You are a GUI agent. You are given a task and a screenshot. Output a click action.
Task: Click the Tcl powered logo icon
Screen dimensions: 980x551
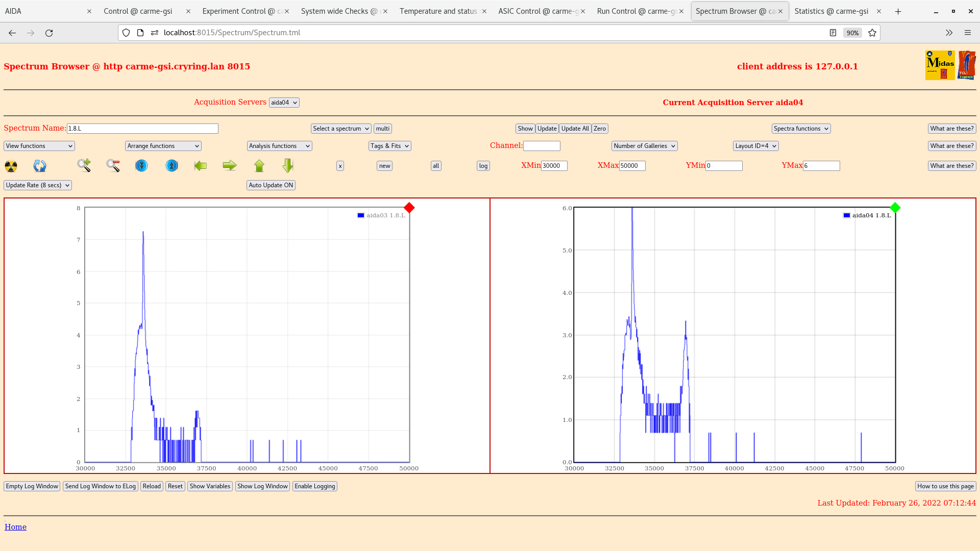tap(967, 65)
